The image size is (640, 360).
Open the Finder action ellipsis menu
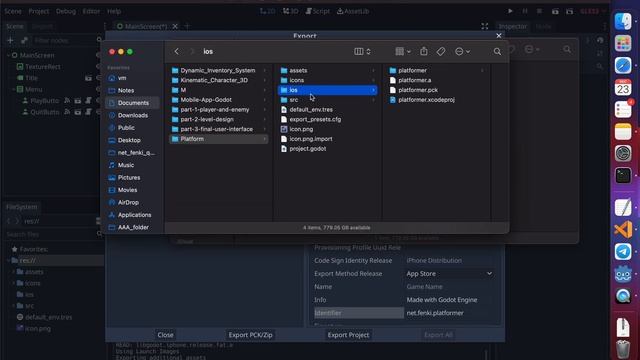click(x=462, y=51)
